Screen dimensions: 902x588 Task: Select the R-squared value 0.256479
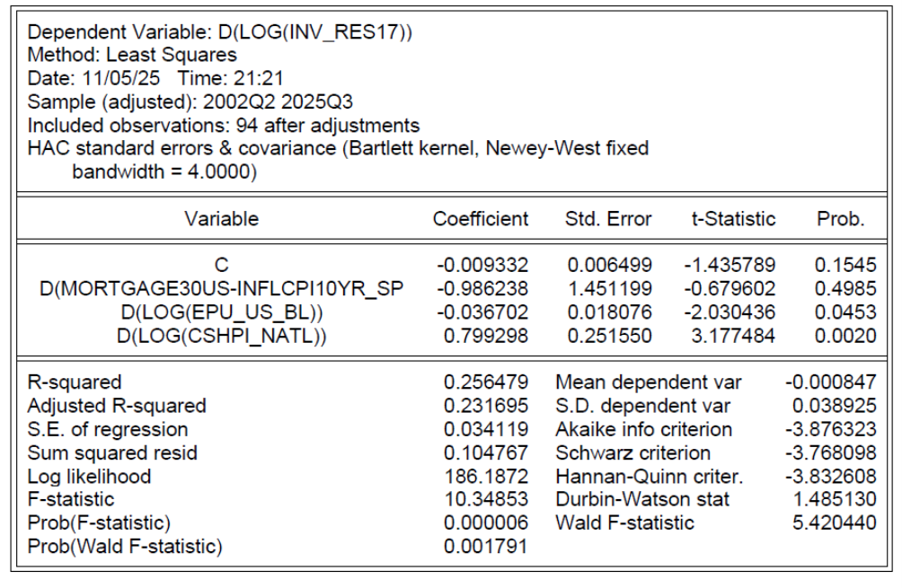[x=486, y=384]
